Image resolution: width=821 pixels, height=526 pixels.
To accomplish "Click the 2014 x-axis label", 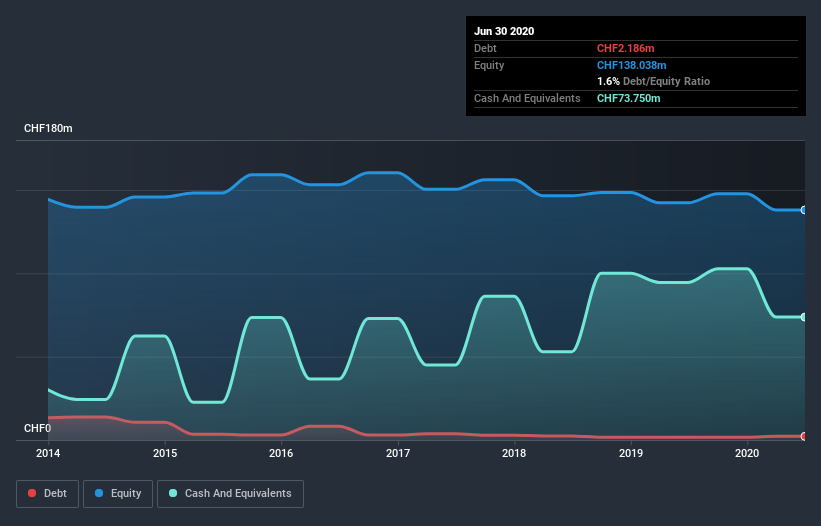I will tap(48, 453).
